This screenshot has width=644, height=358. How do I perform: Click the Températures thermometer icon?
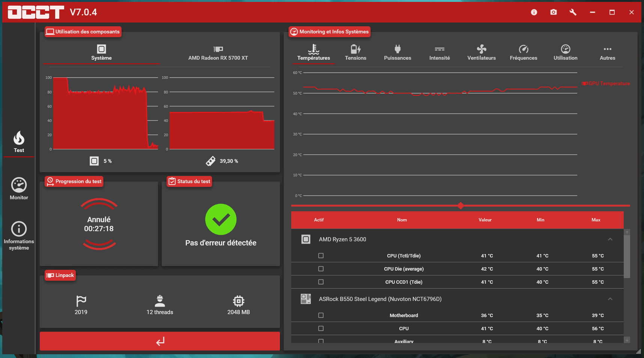[x=314, y=49]
